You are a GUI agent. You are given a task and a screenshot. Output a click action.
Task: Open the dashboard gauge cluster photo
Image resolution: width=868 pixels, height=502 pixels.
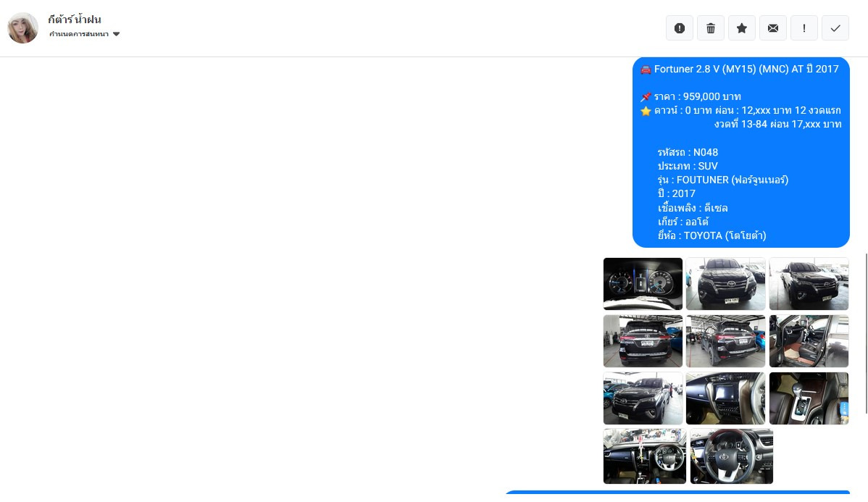(643, 284)
